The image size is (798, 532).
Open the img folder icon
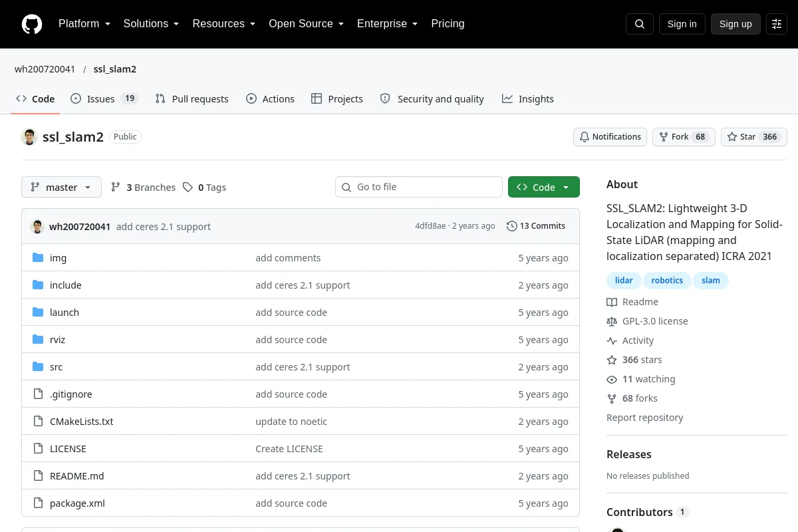click(x=38, y=258)
